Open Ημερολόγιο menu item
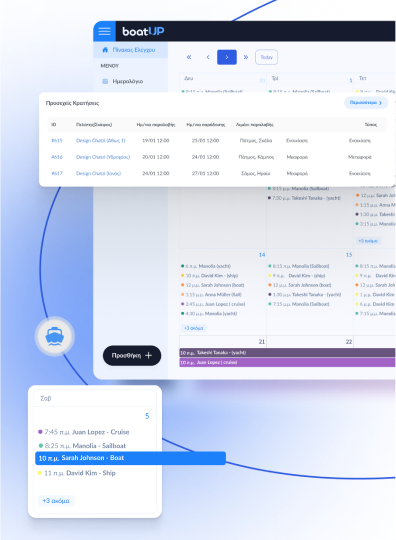The height and width of the screenshot is (540, 396). [127, 81]
